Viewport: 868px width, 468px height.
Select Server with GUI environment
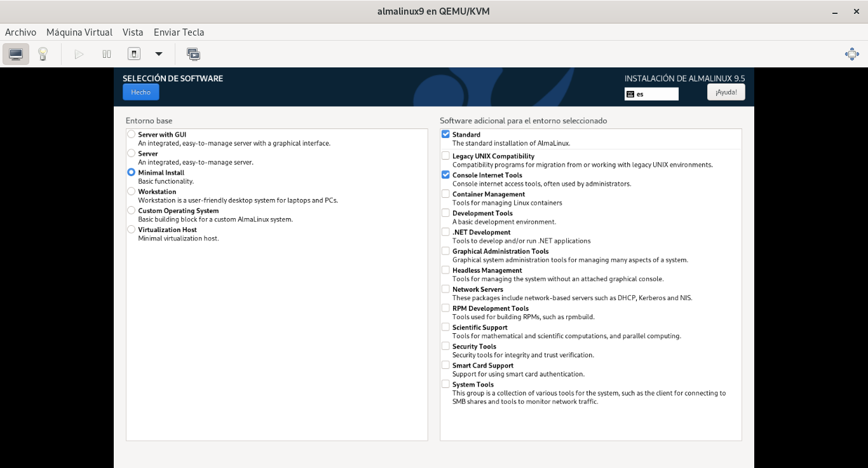pyautogui.click(x=131, y=134)
